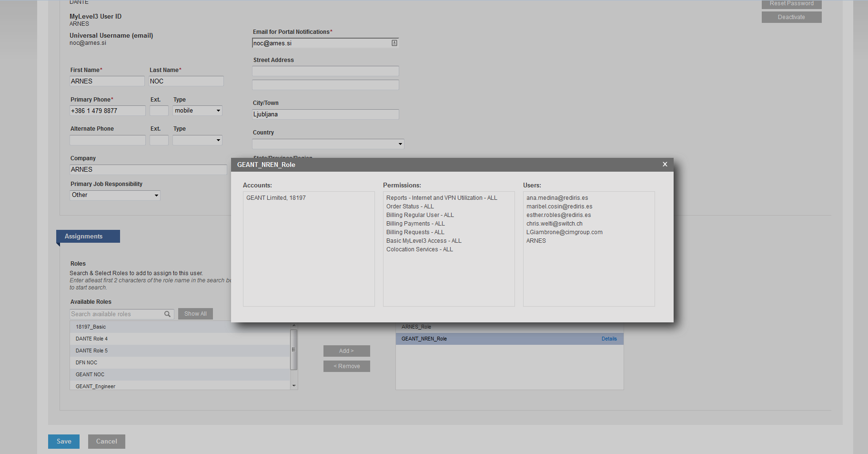Screen dimensions: 868x454
Task: Click the Save button
Action: pyautogui.click(x=64, y=442)
